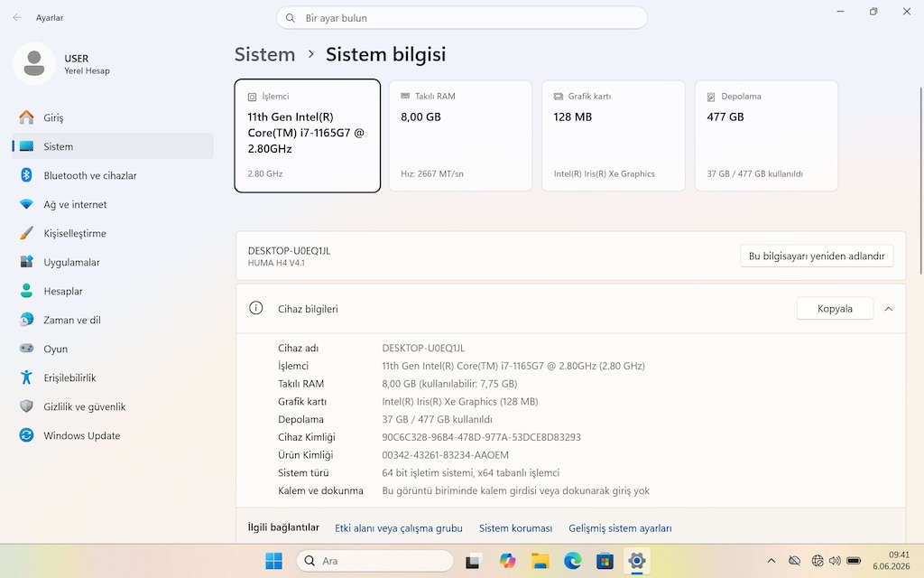Click the Cihaz adı value DESKTOP-U0EQ1JL
The width and height of the screenshot is (924, 578).
coord(424,348)
